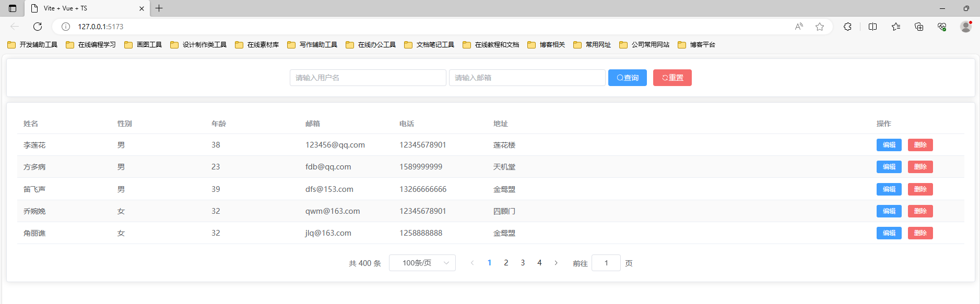Open the 在线办公工具 bookmark folder
This screenshot has height=304, width=980.
(x=371, y=45)
